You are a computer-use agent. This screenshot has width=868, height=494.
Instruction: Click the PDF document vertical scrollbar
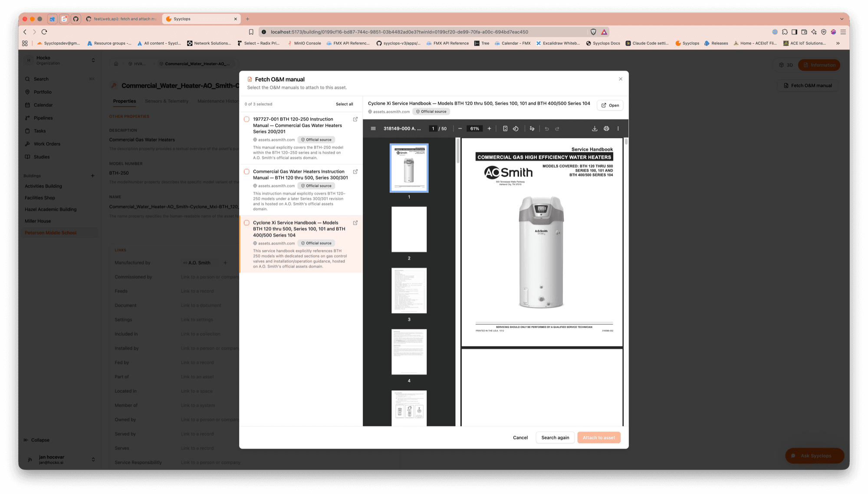pos(626,142)
